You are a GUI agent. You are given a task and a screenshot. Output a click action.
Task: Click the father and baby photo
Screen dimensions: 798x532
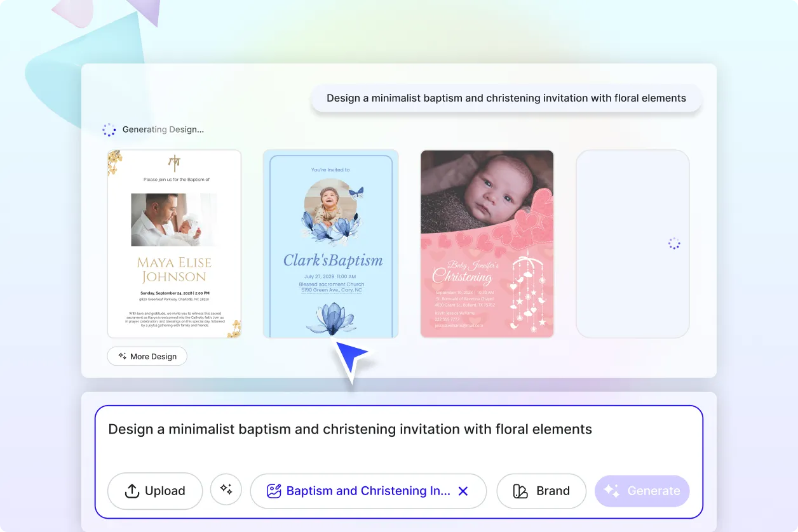click(x=174, y=220)
